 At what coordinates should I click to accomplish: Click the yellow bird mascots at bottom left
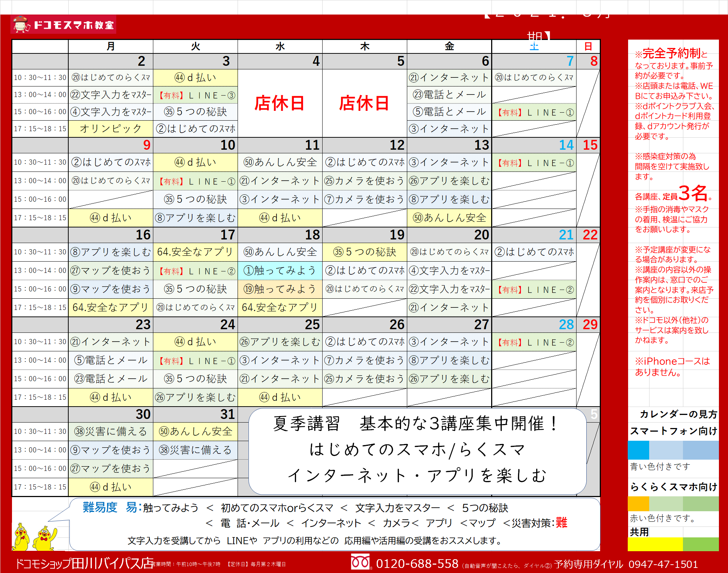point(35,537)
